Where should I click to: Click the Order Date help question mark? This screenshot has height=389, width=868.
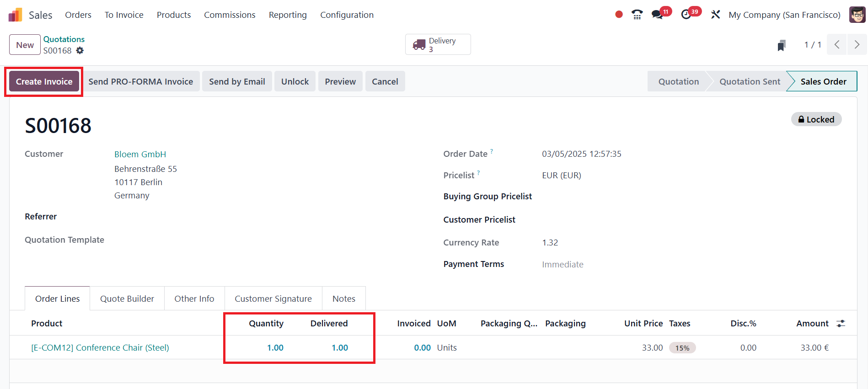(492, 151)
